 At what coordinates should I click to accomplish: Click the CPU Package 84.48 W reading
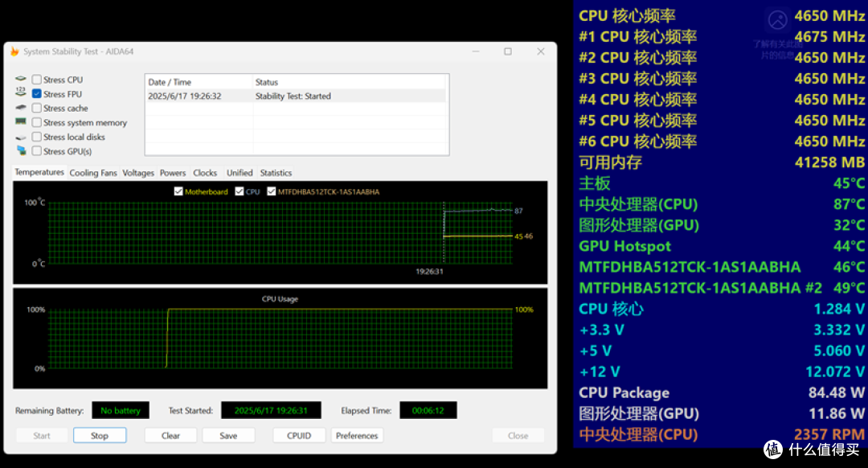[721, 392]
